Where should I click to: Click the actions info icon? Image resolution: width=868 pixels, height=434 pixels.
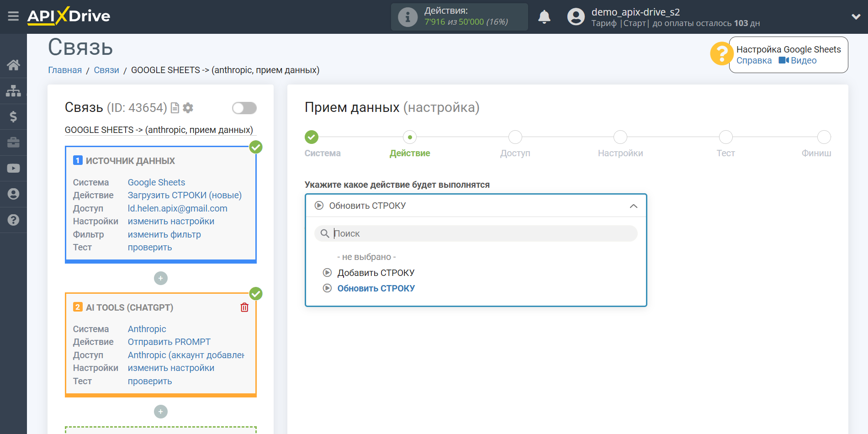[408, 17]
